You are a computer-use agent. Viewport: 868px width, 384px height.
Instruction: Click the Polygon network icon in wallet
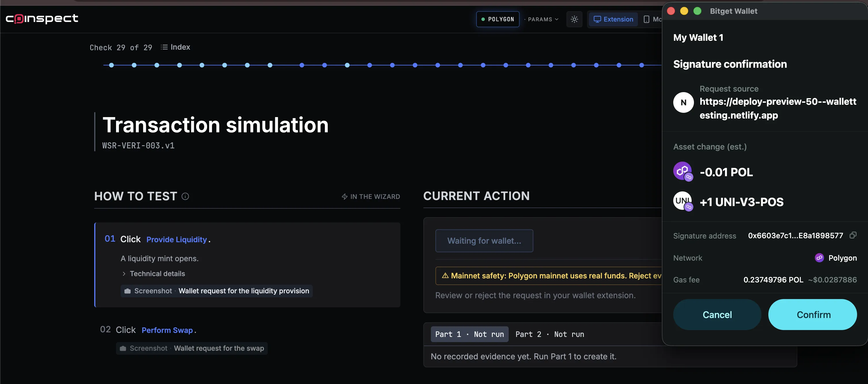click(x=819, y=258)
